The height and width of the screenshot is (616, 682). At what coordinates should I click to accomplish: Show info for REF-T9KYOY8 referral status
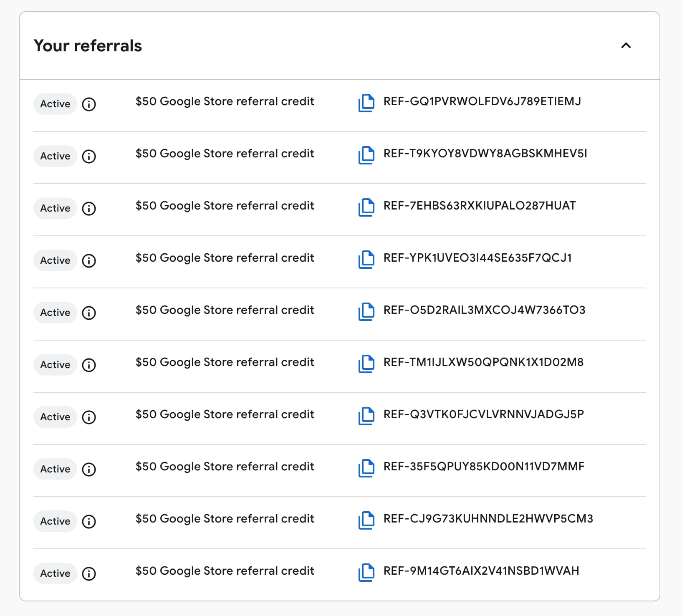pos(89,156)
